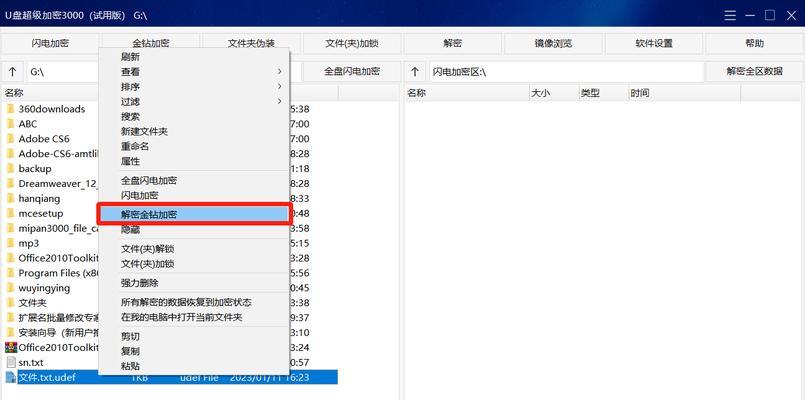Maximize the application window
The height and width of the screenshot is (400, 805).
[x=770, y=15]
